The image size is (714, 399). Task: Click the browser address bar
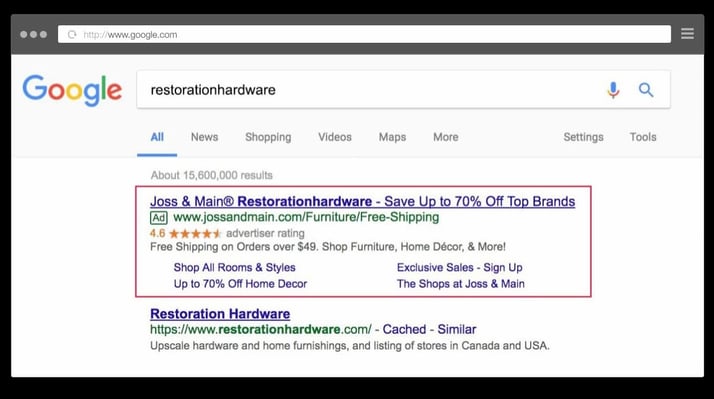(364, 34)
